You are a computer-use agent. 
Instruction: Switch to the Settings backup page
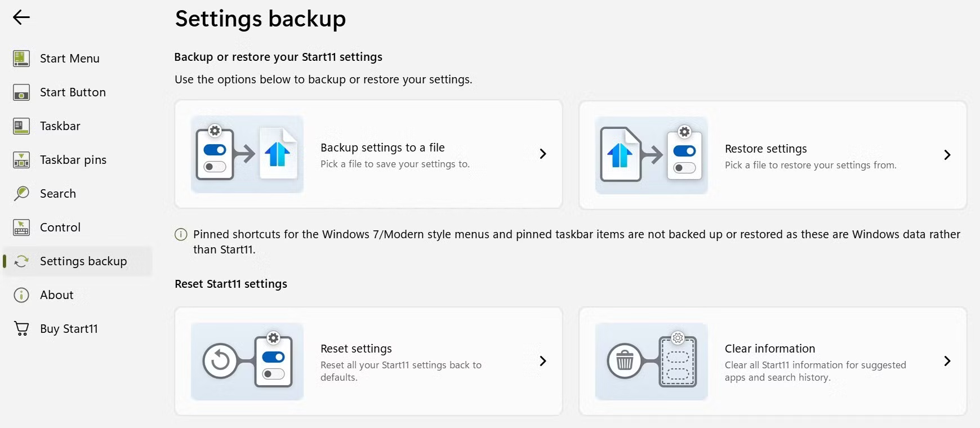[83, 261]
